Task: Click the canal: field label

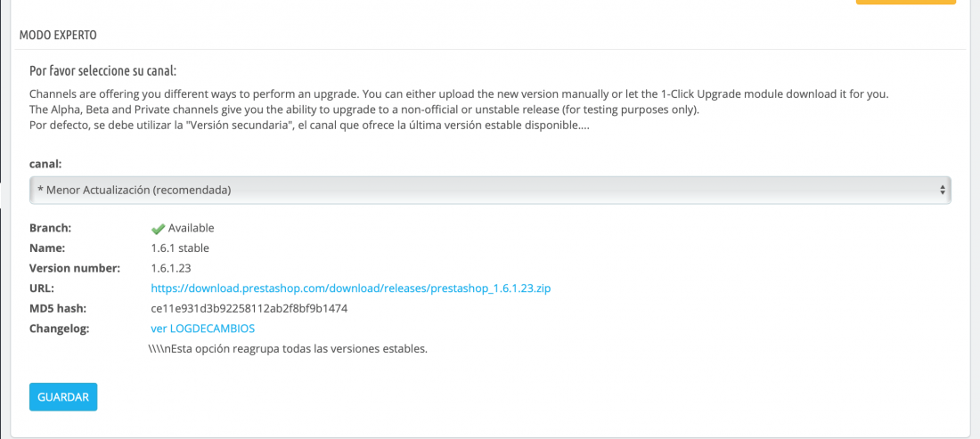Action: click(45, 164)
